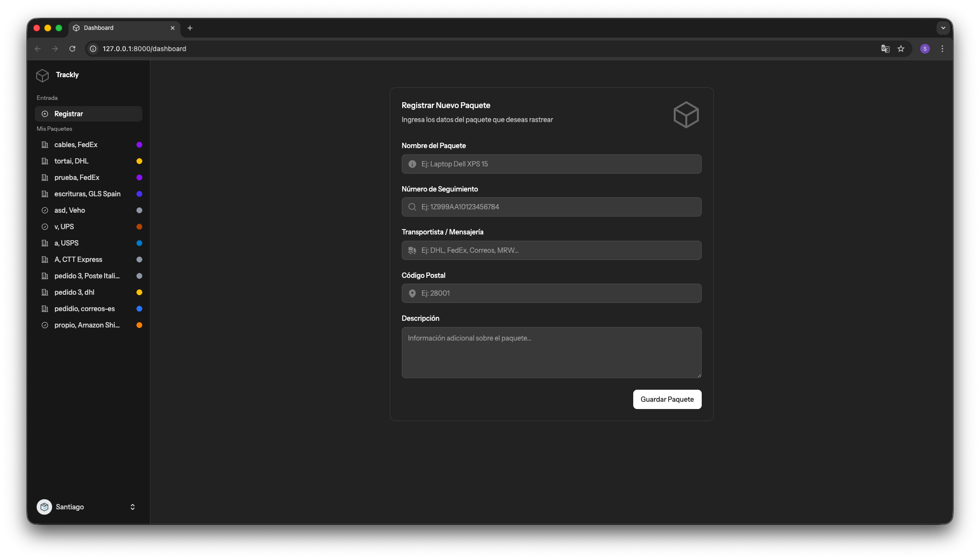The image size is (980, 560).
Task: Click the Guardar Paquete button
Action: pos(667,399)
